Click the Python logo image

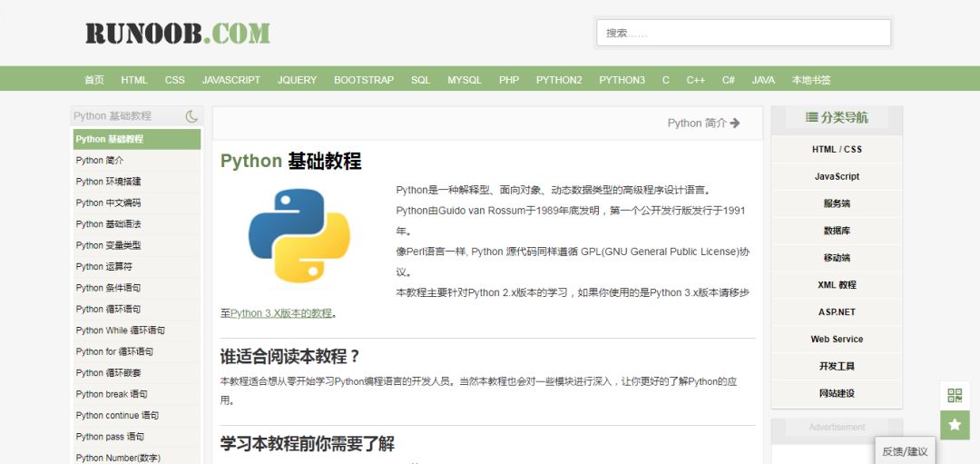(299, 236)
